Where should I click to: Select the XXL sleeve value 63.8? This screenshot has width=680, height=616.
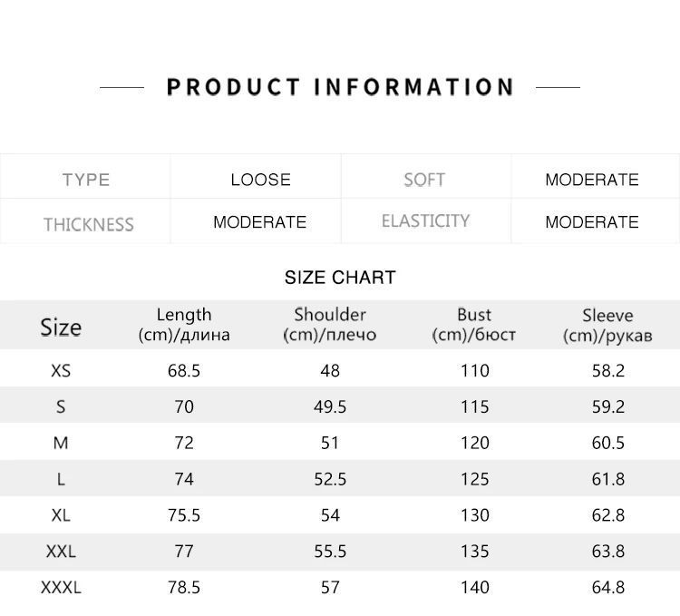coord(608,552)
